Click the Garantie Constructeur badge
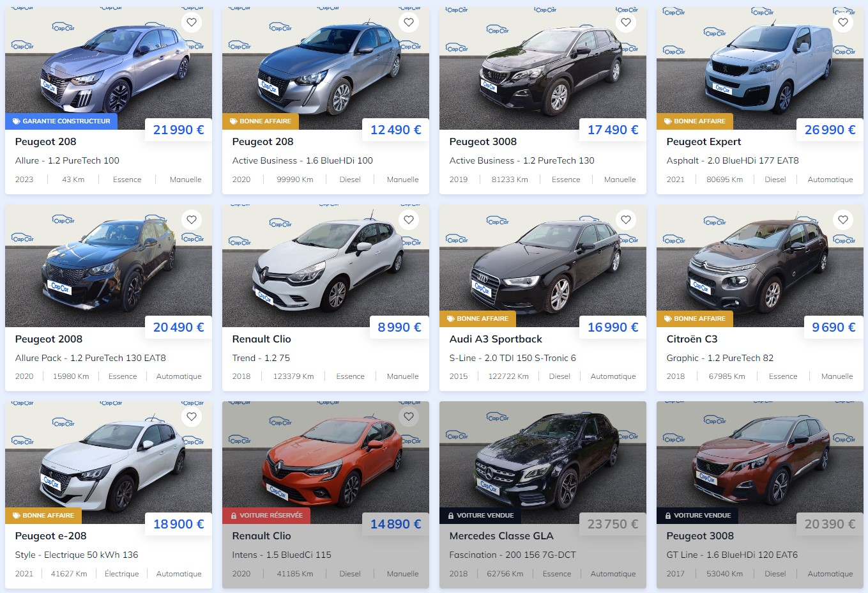Image resolution: width=868 pixels, height=593 pixels. coord(61,121)
